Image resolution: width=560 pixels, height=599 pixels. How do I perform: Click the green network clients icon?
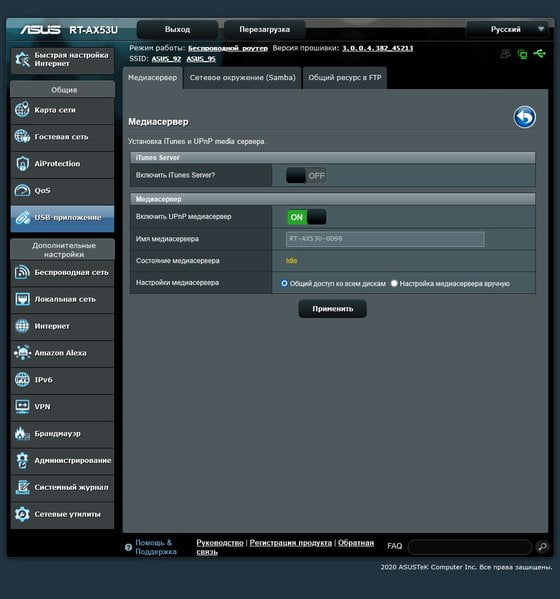(522, 54)
